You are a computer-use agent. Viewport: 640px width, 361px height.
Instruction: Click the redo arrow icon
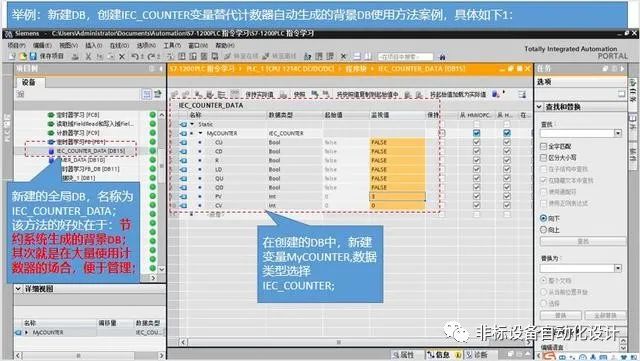151,56
